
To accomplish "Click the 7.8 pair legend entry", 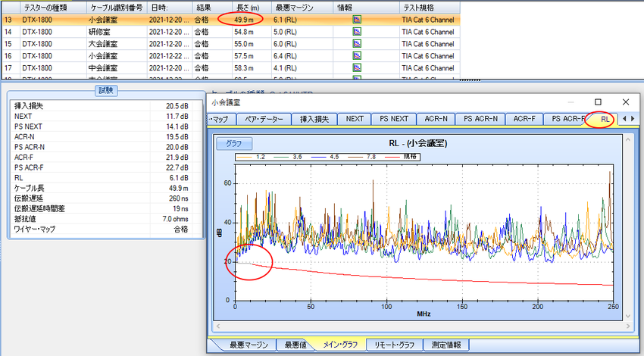I will (362, 157).
